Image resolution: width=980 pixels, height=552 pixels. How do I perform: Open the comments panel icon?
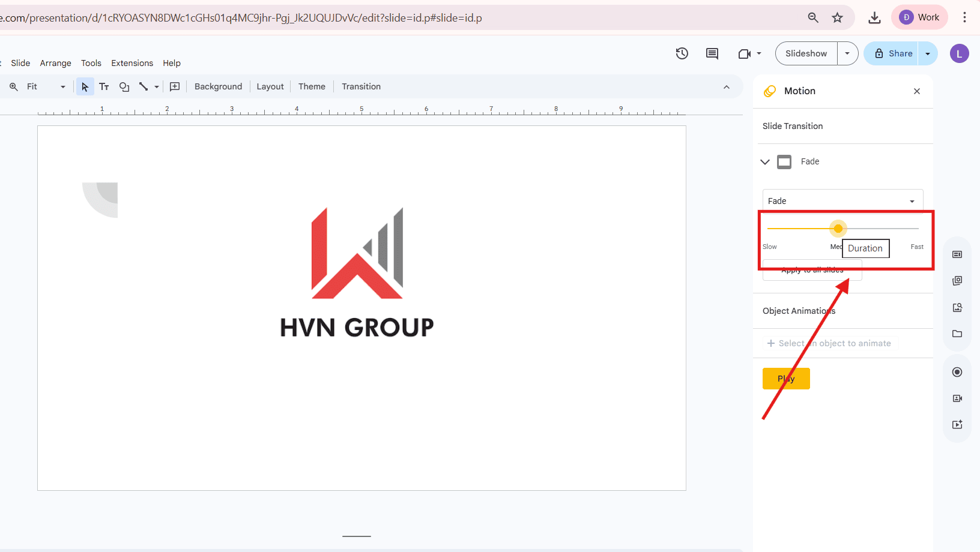pyautogui.click(x=712, y=53)
